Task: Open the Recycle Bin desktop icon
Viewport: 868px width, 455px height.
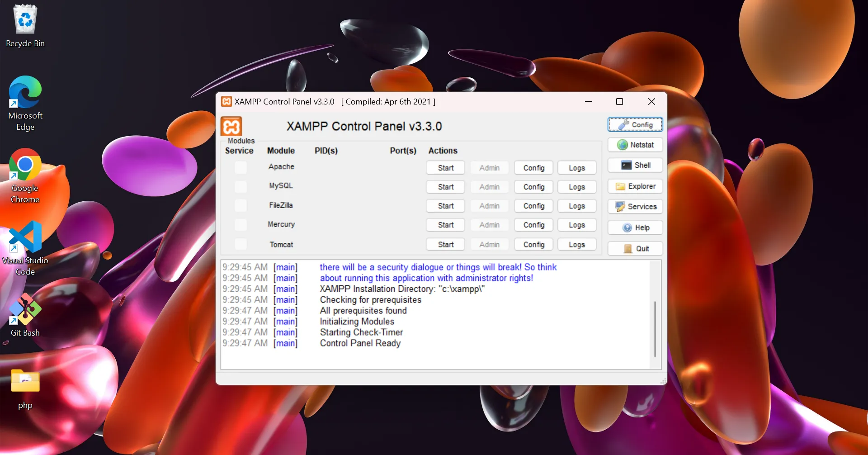Action: [x=25, y=26]
